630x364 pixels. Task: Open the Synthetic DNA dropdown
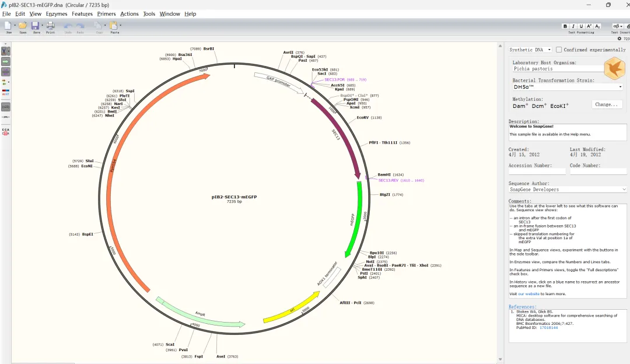pos(530,50)
